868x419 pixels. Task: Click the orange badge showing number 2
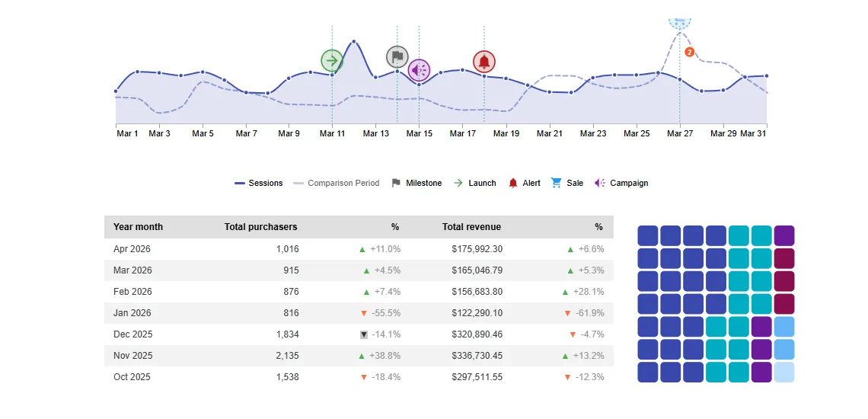(689, 52)
